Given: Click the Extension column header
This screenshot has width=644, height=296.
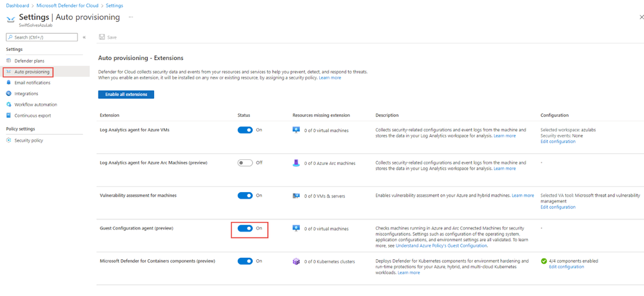Looking at the screenshot, I should (110, 115).
